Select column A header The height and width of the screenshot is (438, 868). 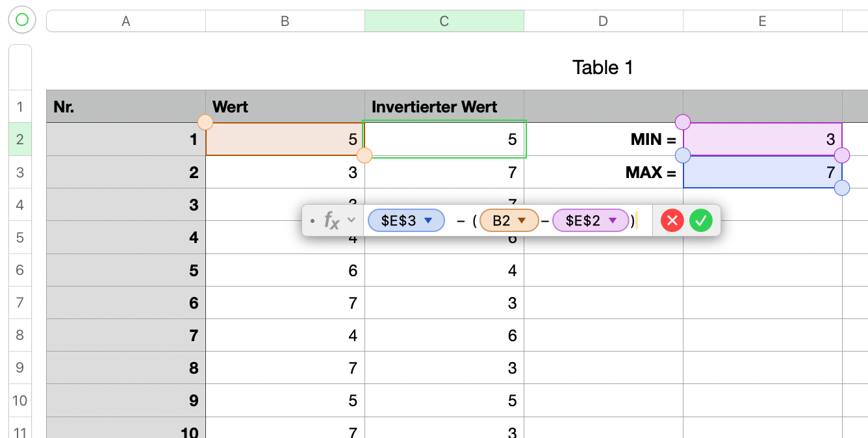125,21
